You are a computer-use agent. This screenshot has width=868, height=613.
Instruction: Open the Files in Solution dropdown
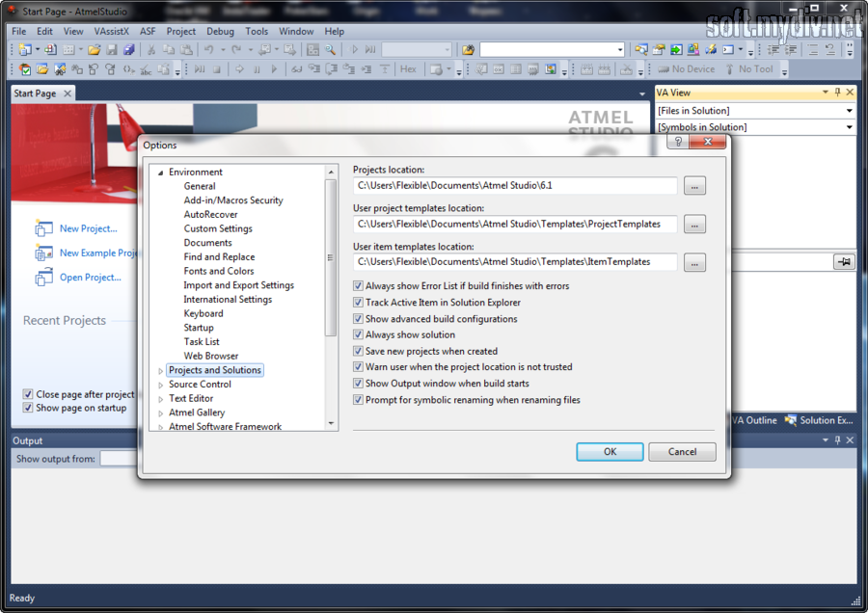[849, 111]
